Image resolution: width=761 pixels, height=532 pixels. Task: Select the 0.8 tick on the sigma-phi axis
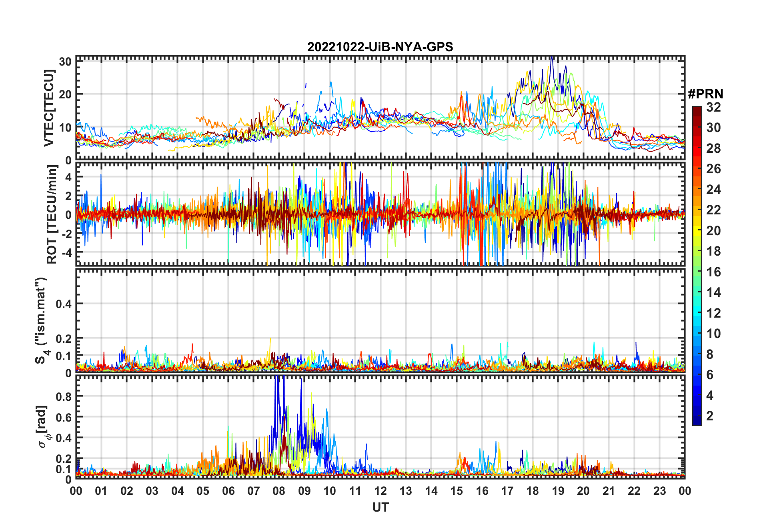point(64,396)
